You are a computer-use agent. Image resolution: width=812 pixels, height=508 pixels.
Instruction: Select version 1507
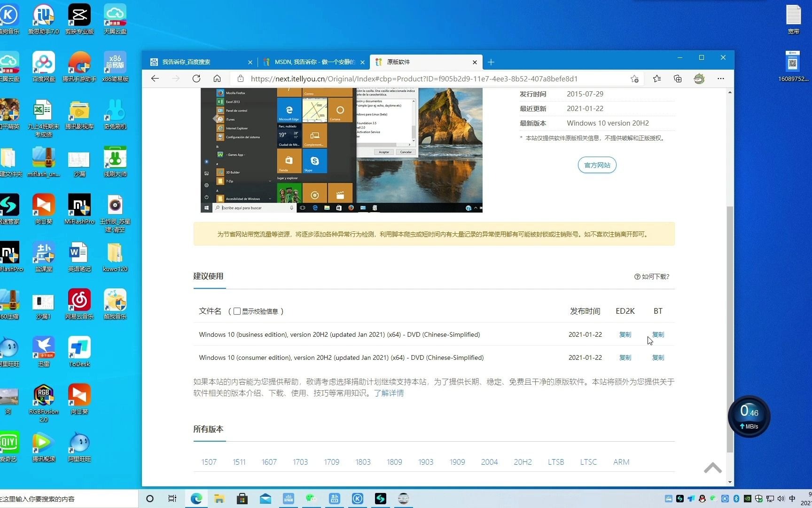pyautogui.click(x=209, y=462)
